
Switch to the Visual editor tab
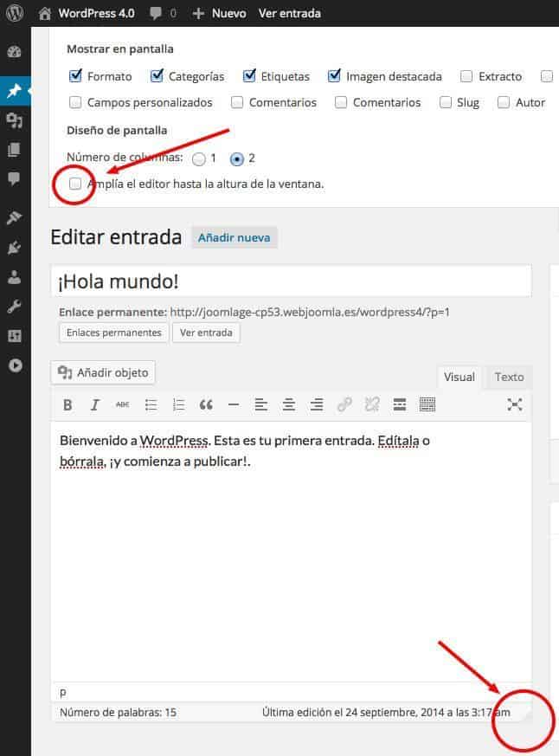pos(459,377)
